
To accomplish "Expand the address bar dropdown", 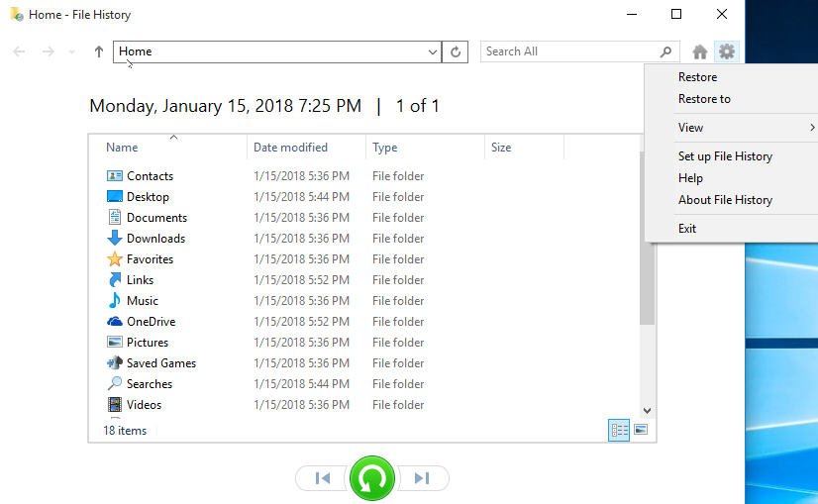I will 433,51.
